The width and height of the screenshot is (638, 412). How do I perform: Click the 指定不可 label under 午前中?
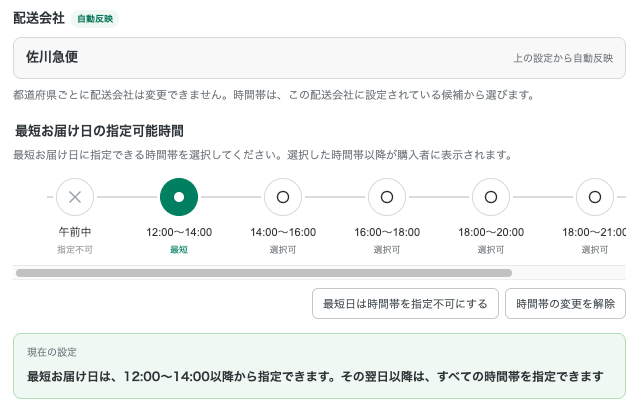pyautogui.click(x=75, y=250)
